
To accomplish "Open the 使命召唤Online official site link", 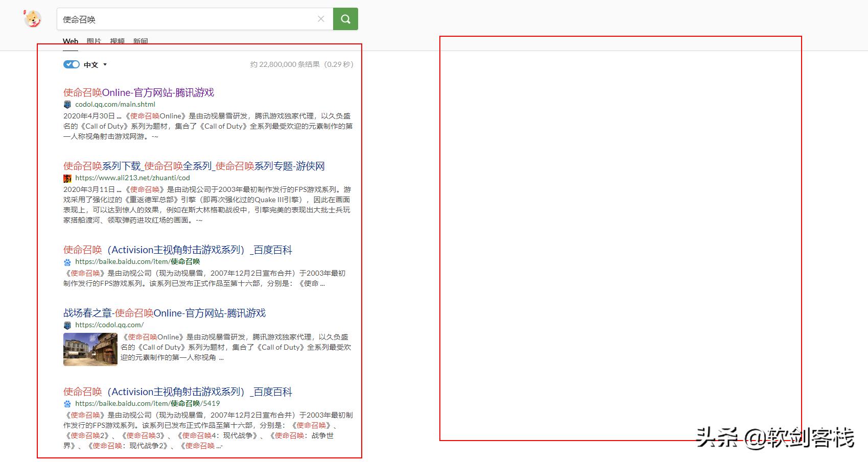I will click(x=138, y=92).
